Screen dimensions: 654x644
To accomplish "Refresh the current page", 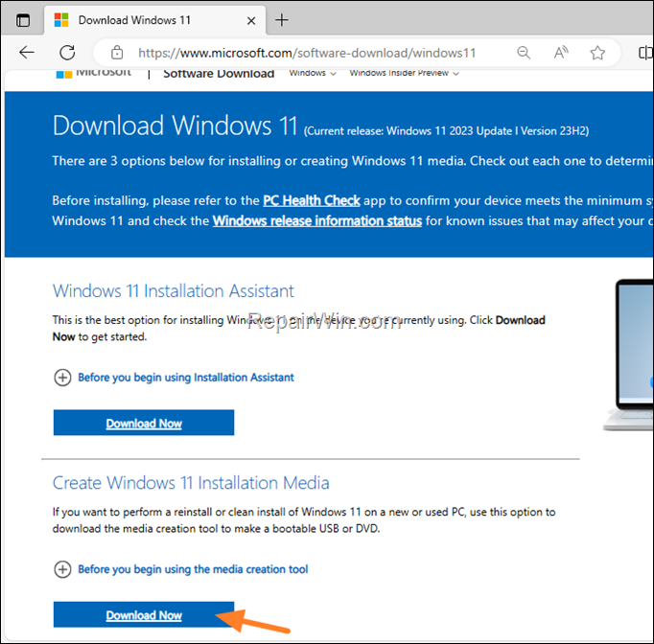I will 67,53.
